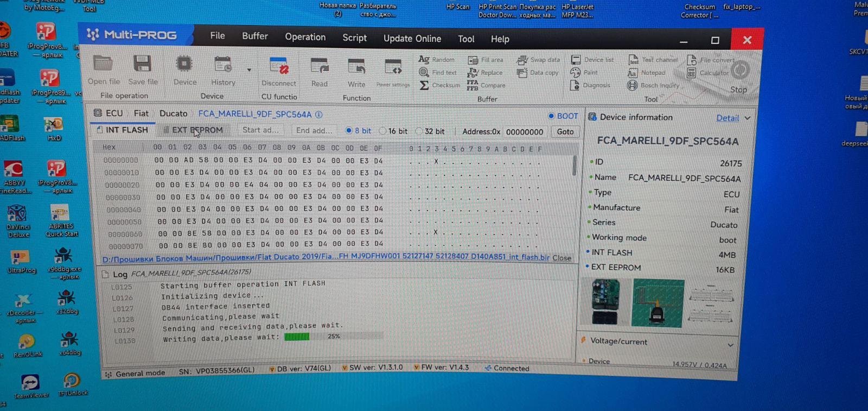Click the writing progress bar at 25%

[334, 337]
